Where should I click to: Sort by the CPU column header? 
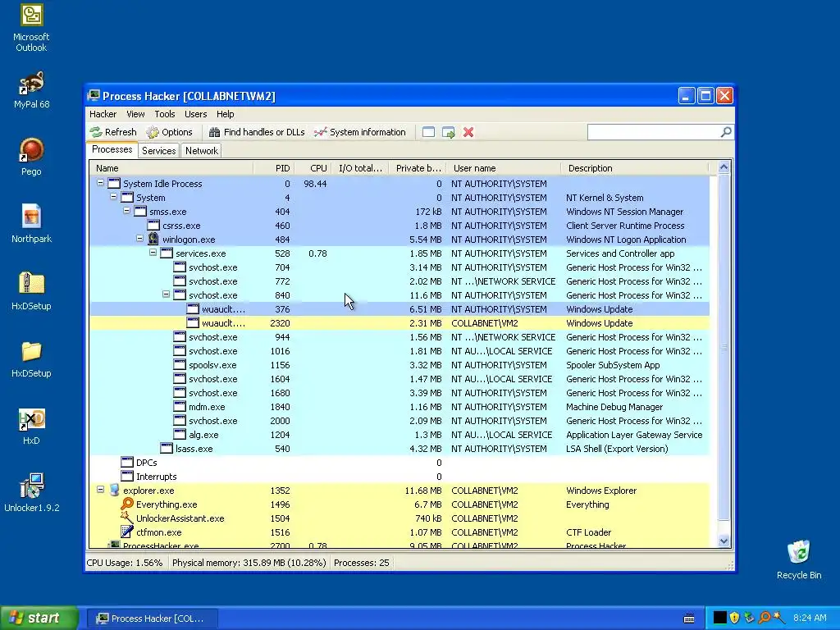(313, 168)
